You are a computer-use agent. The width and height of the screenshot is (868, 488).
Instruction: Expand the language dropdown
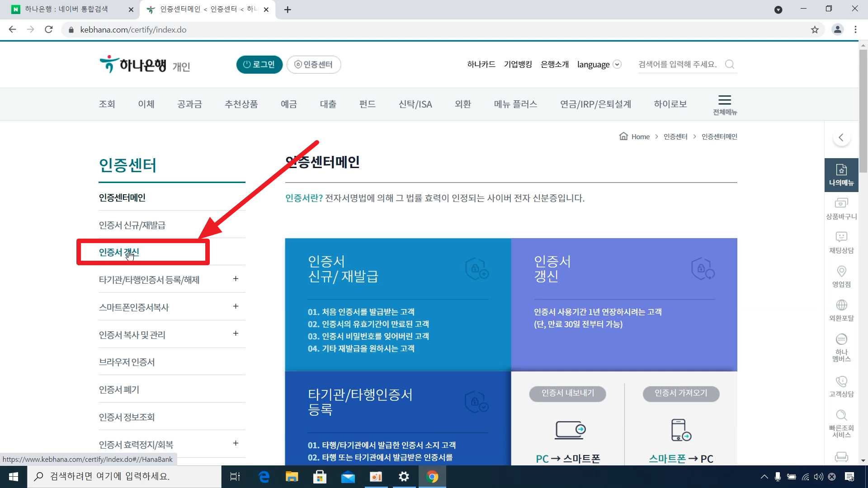pos(617,64)
